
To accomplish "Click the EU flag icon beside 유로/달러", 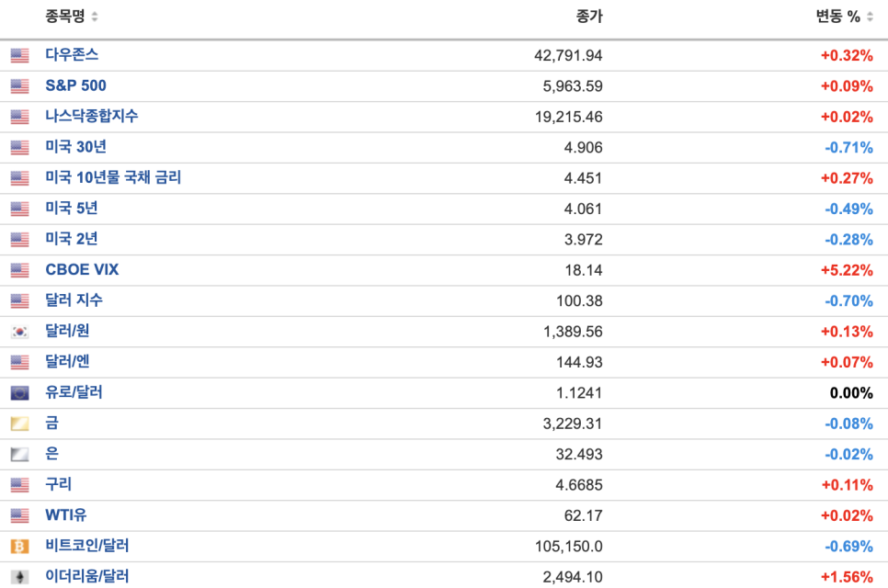I will point(20,392).
